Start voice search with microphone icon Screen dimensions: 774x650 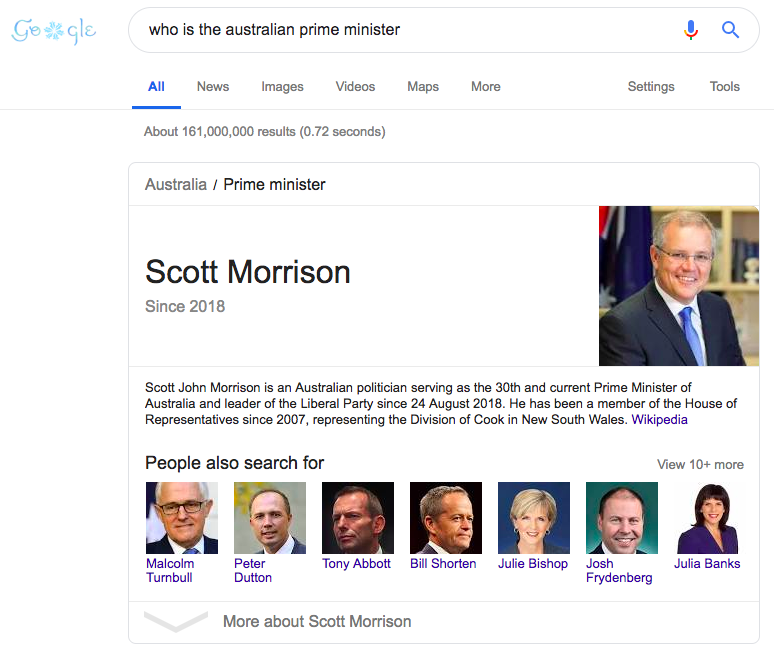pos(691,30)
